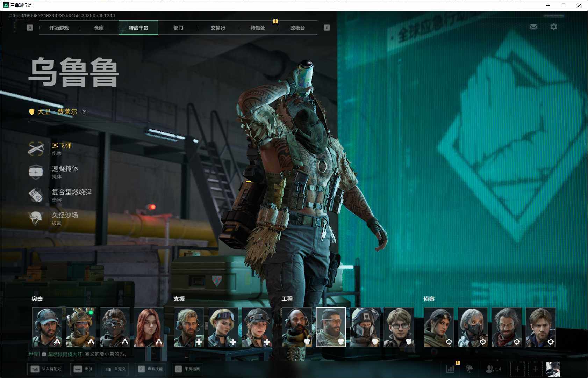Image resolution: width=588 pixels, height=378 pixels.
Task: Open the 特勤处 tab
Action: pos(258,28)
